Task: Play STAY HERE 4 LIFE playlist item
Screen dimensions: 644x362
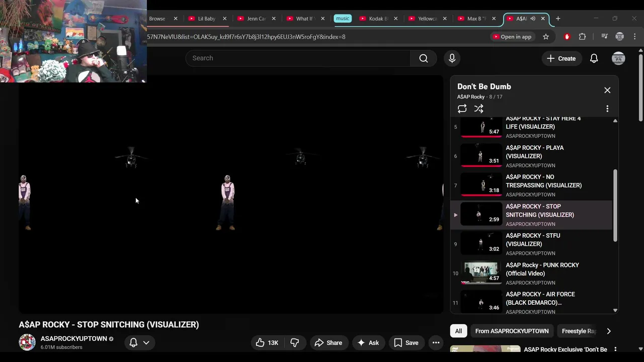Action: pyautogui.click(x=531, y=127)
